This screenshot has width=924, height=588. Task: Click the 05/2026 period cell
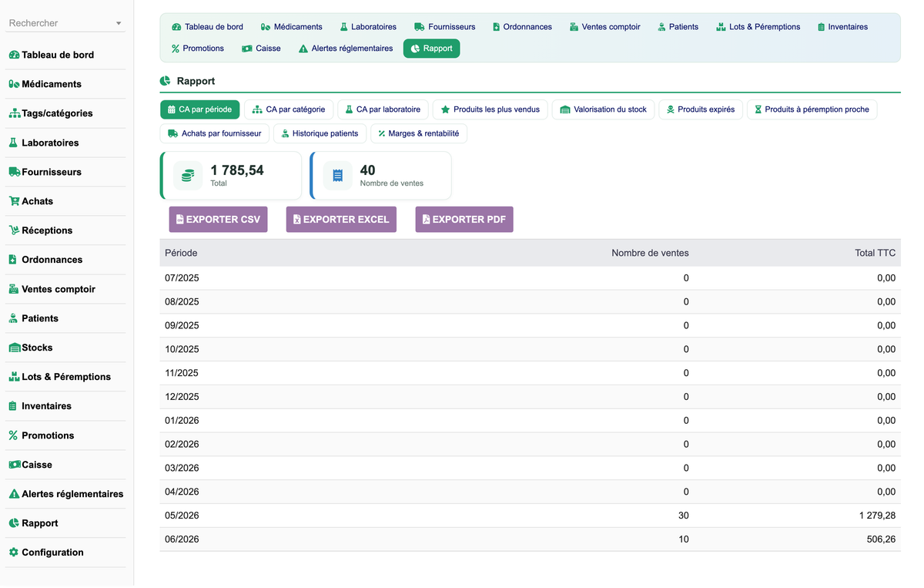click(x=182, y=516)
